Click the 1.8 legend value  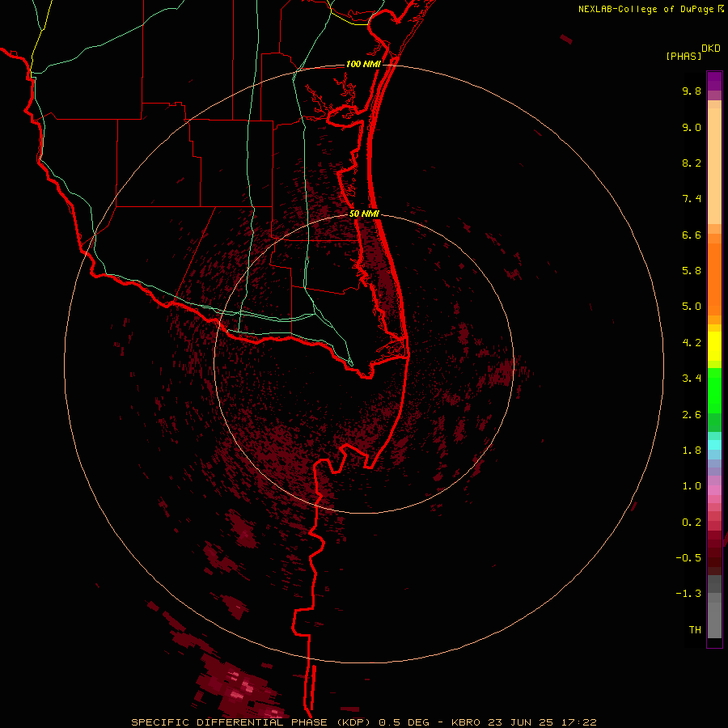pos(692,451)
